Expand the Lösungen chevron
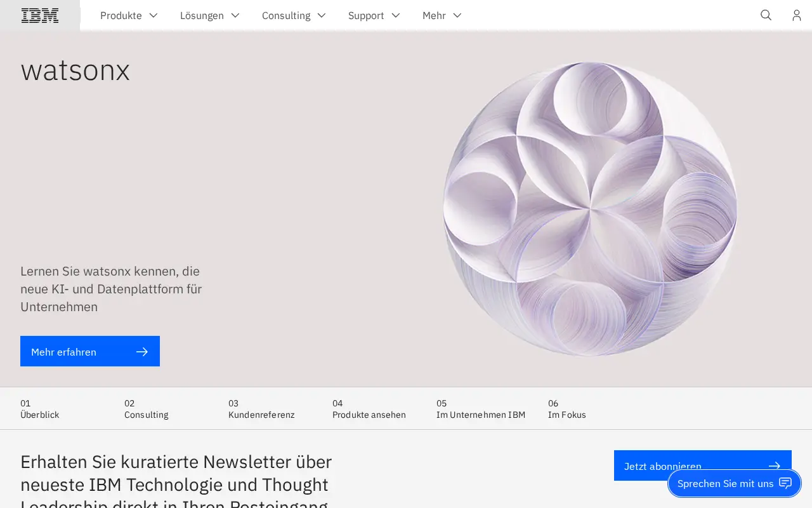The width and height of the screenshot is (812, 508). [x=235, y=15]
